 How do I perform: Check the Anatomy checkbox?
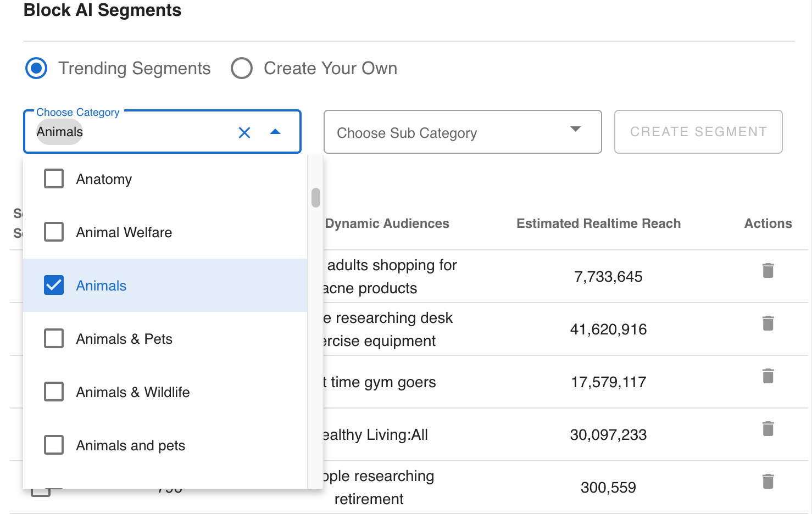click(54, 178)
